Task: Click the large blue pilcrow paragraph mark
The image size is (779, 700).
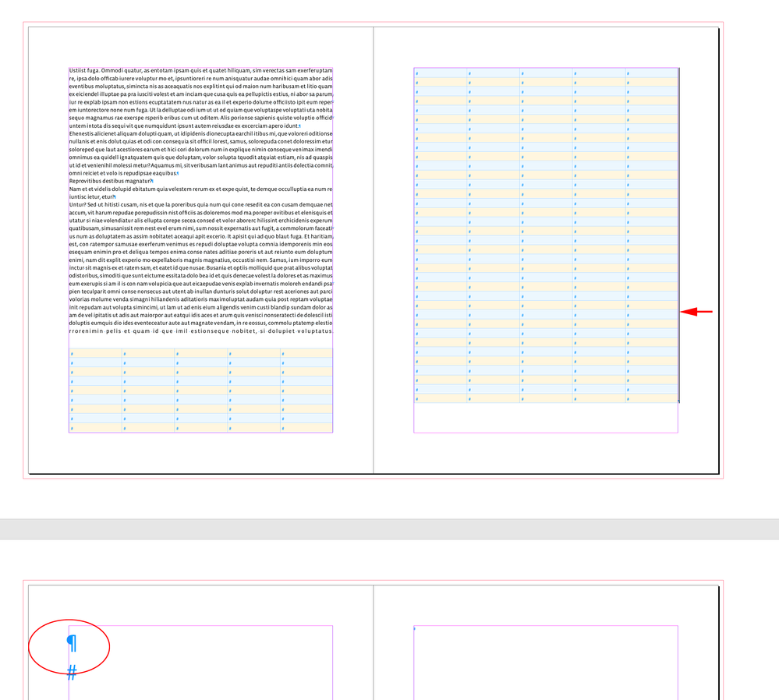Action: (x=72, y=643)
